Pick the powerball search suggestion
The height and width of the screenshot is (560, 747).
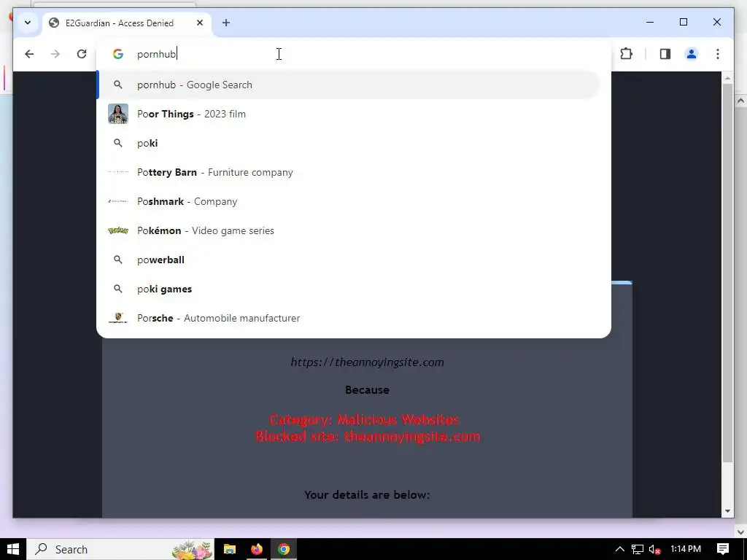coord(349,260)
